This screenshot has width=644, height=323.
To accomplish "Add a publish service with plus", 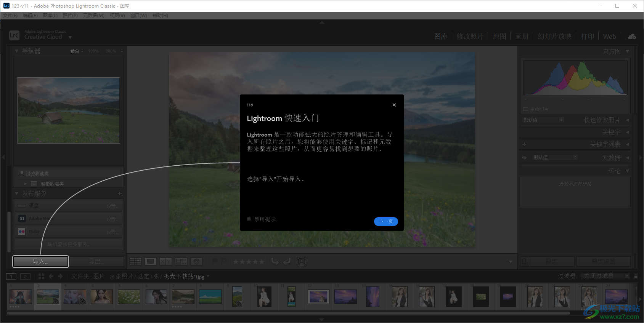I will [120, 193].
